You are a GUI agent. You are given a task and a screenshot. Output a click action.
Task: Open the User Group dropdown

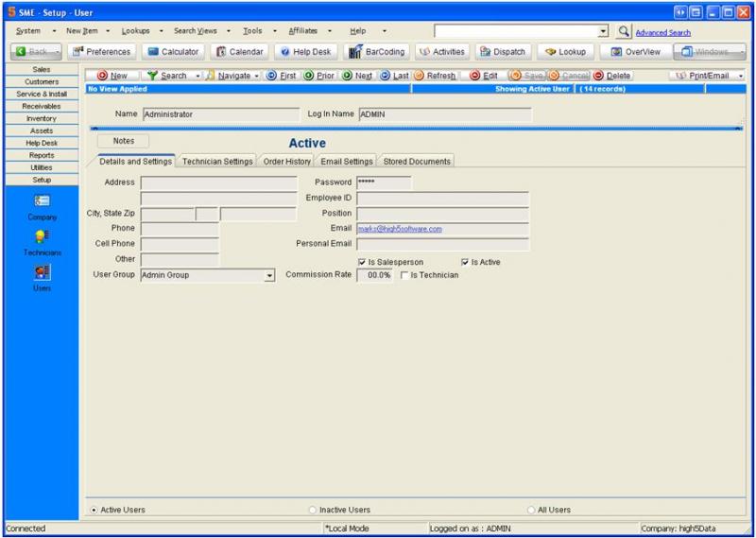pyautogui.click(x=270, y=275)
